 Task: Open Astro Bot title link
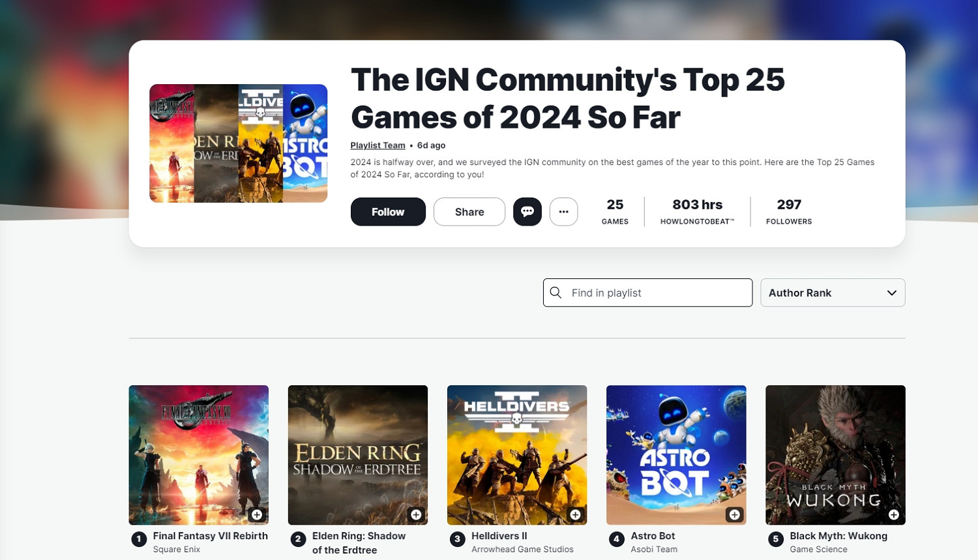coord(653,536)
